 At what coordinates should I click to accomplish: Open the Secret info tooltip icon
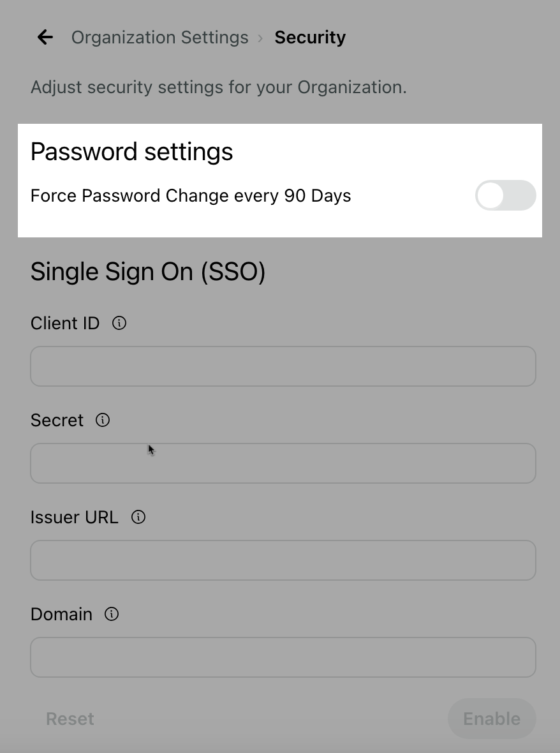103,420
